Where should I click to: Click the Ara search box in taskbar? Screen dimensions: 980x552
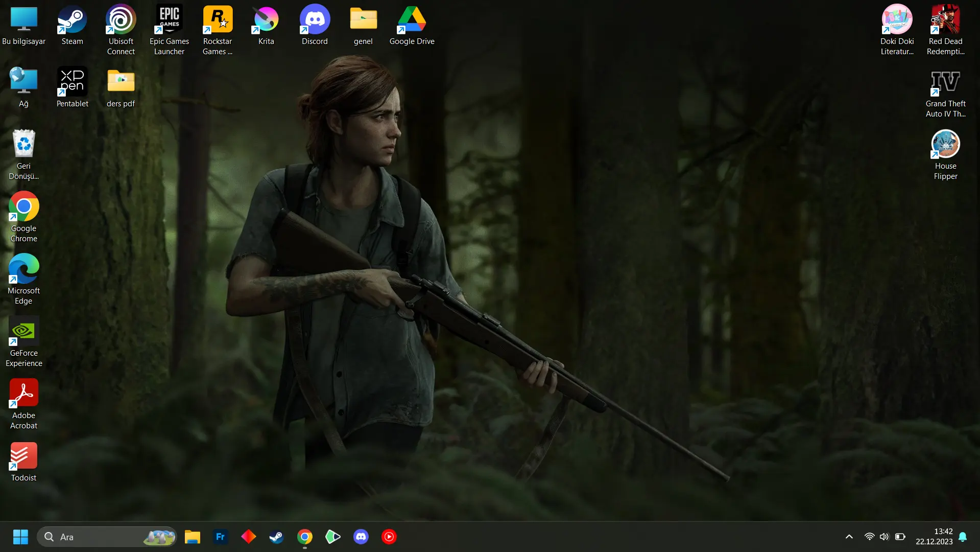click(107, 537)
